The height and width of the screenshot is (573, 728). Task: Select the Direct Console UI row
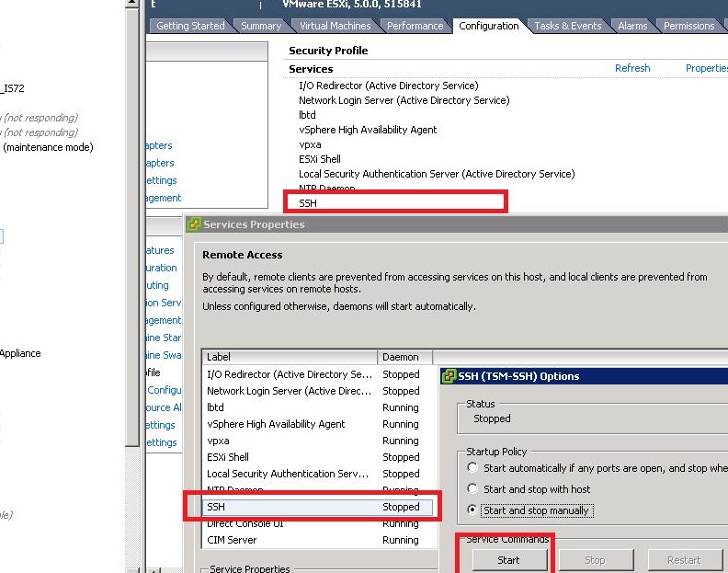[317, 523]
